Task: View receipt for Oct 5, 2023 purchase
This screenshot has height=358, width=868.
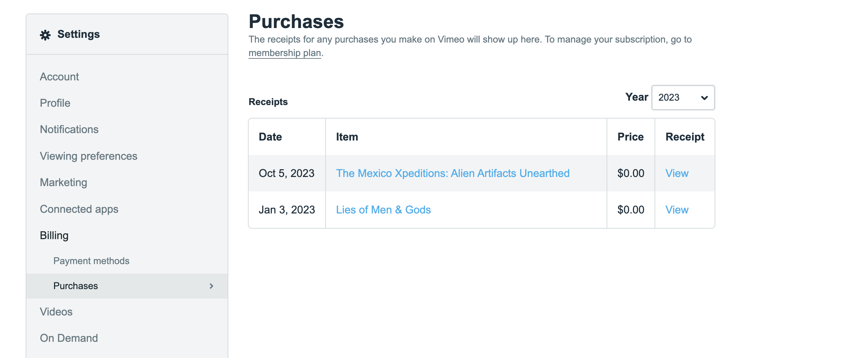Action: [x=677, y=173]
